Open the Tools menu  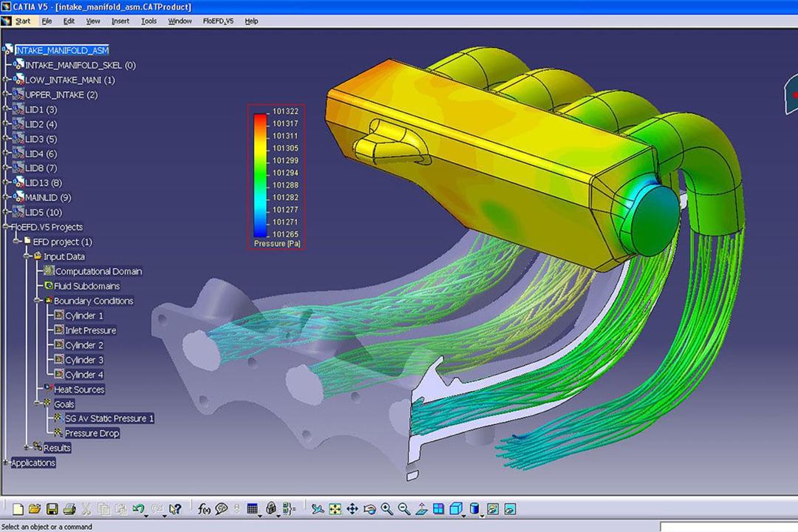(149, 21)
